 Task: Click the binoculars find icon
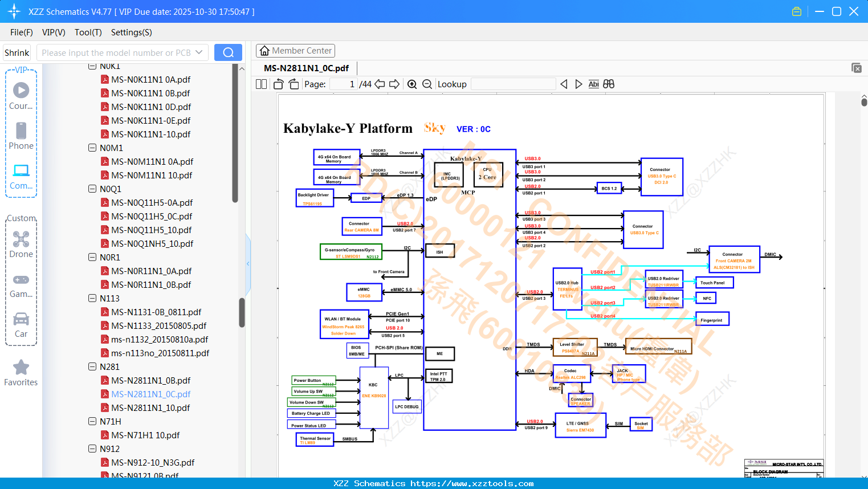(x=609, y=84)
